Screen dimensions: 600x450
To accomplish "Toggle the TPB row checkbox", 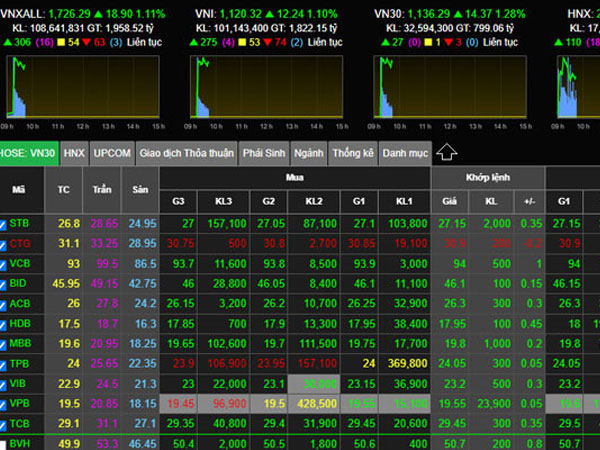I will click(2, 365).
